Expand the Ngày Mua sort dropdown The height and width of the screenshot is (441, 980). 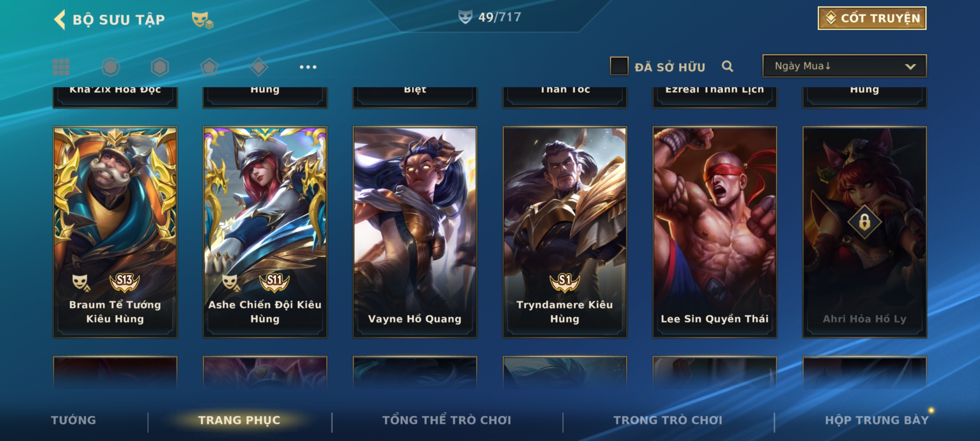click(844, 66)
